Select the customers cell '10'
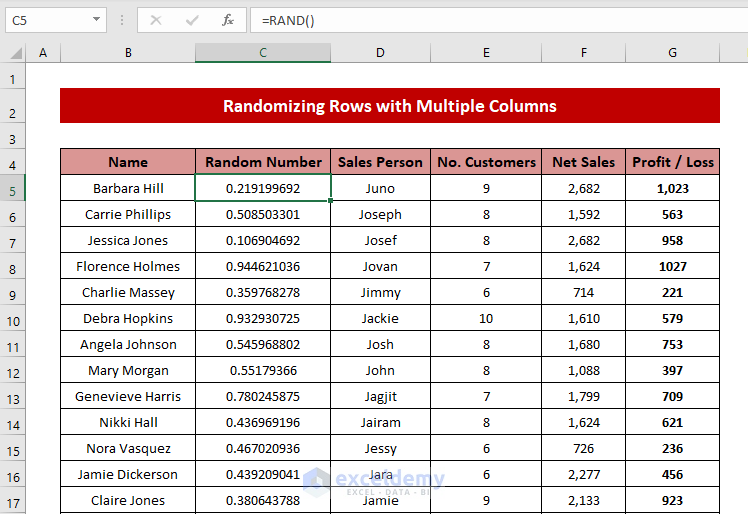The height and width of the screenshot is (514, 748). [486, 318]
